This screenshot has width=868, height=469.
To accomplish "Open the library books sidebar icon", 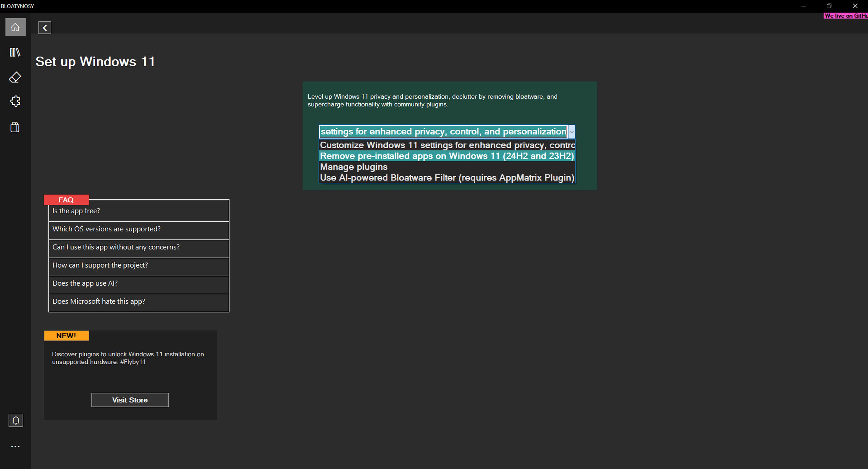I will pos(15,52).
